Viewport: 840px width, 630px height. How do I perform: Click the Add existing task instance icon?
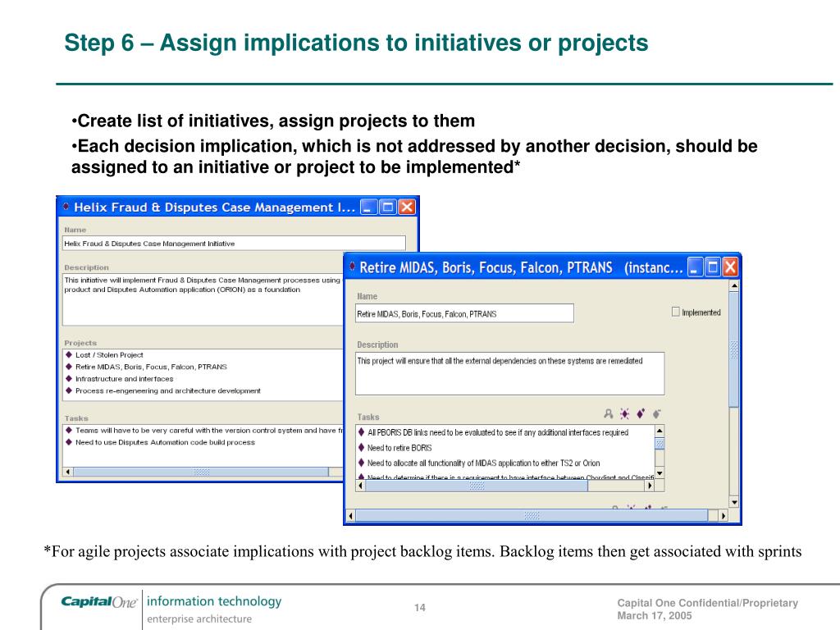641,413
